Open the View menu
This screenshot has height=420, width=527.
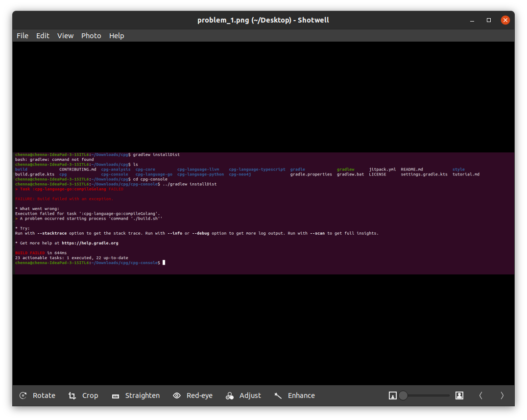click(65, 36)
